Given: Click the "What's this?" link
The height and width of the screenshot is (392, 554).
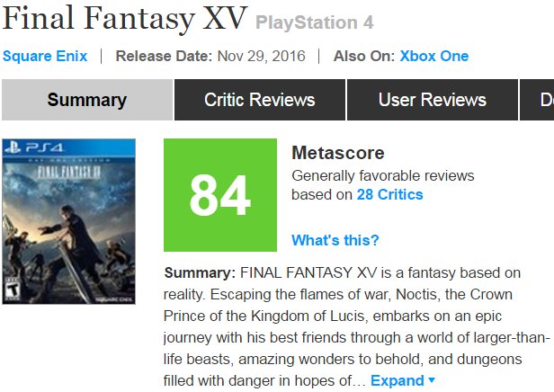Looking at the screenshot, I should click(x=335, y=240).
